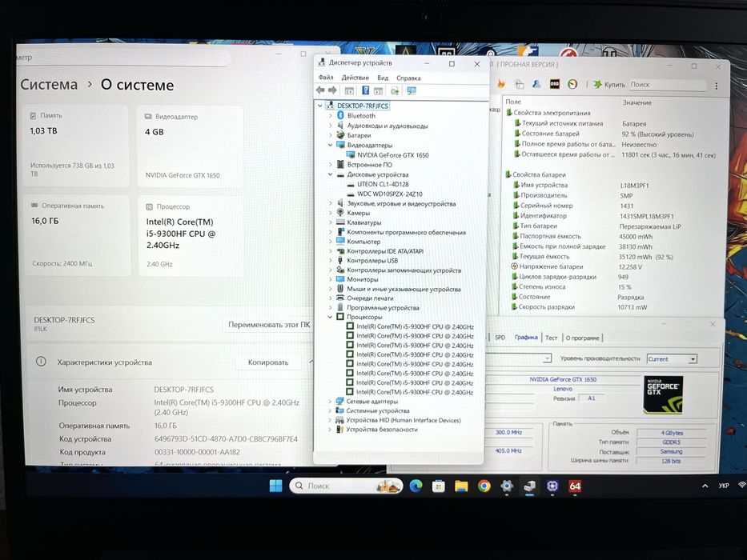The width and height of the screenshot is (747, 560).
Task: Collapse the DESKTOP-7RFJFCS root node
Action: [x=320, y=106]
